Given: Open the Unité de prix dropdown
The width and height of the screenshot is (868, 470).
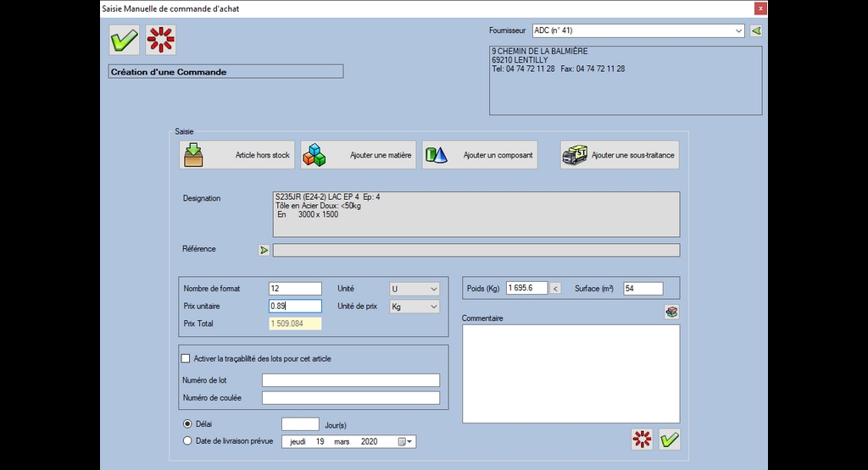Looking at the screenshot, I should (415, 307).
